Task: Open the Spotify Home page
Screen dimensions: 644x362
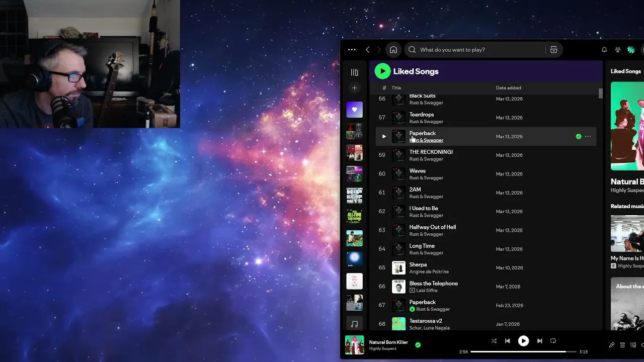Action: 393,50
